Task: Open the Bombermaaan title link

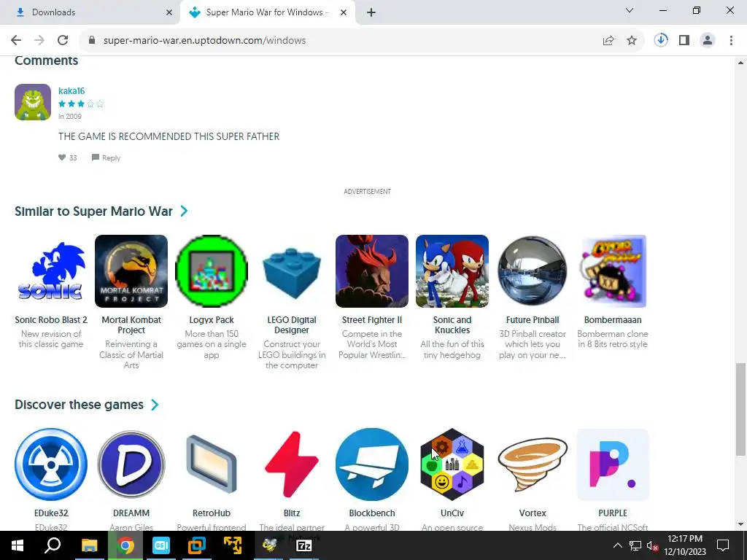Action: (x=613, y=320)
